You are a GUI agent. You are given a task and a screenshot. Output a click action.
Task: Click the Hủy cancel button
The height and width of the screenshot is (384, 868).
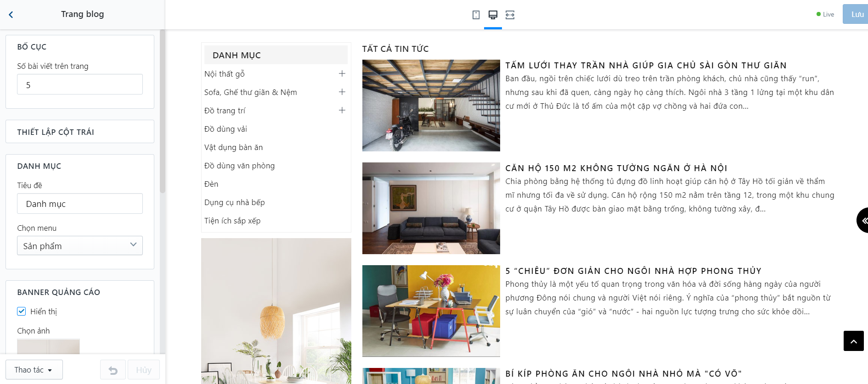pyautogui.click(x=144, y=370)
